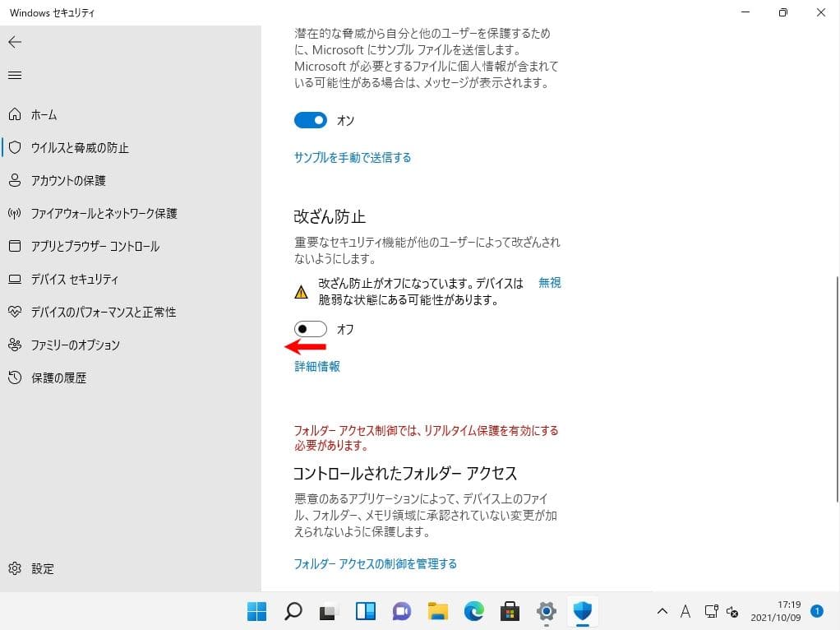Click the person icon for account protection
This screenshot has height=630, width=840.
15,180
